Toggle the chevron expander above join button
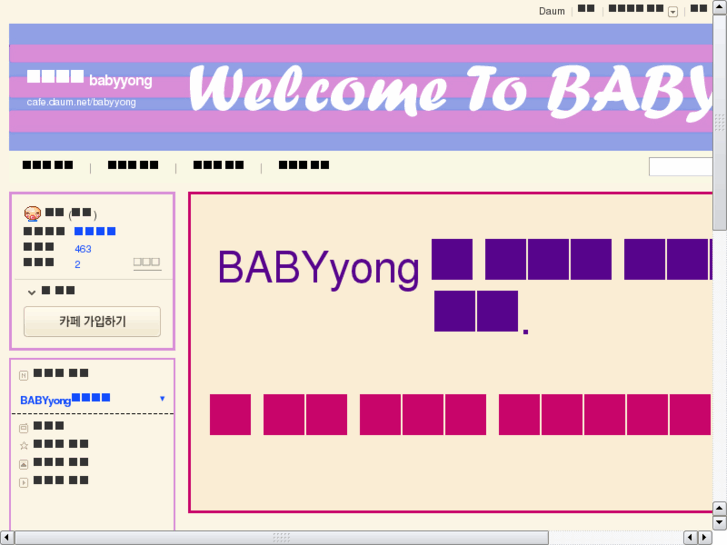 32,292
